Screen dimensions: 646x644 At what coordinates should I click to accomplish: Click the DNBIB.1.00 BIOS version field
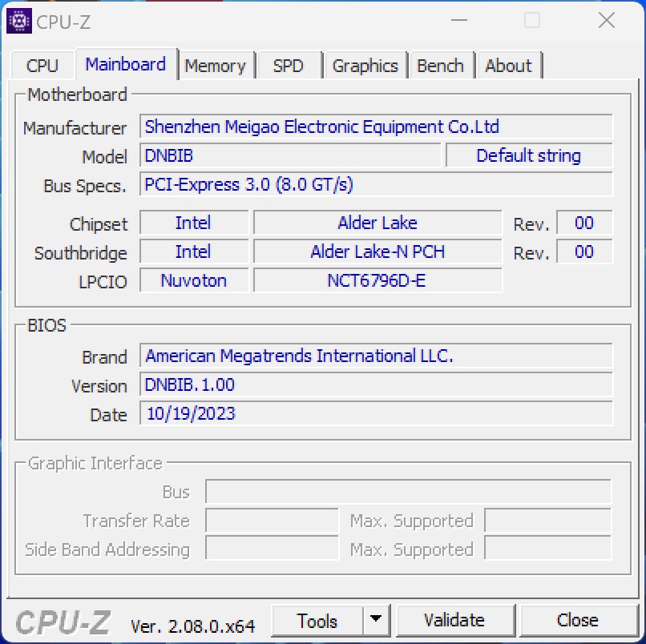pyautogui.click(x=376, y=384)
